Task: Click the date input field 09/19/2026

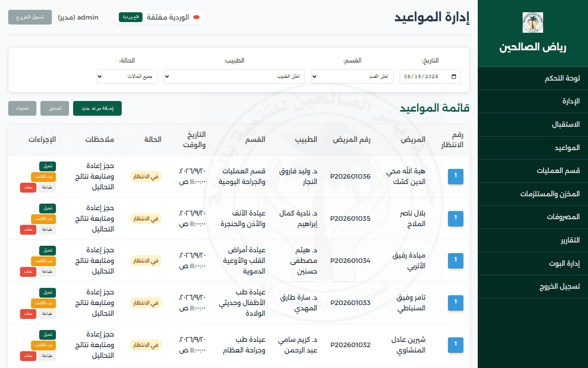Action: [x=430, y=76]
